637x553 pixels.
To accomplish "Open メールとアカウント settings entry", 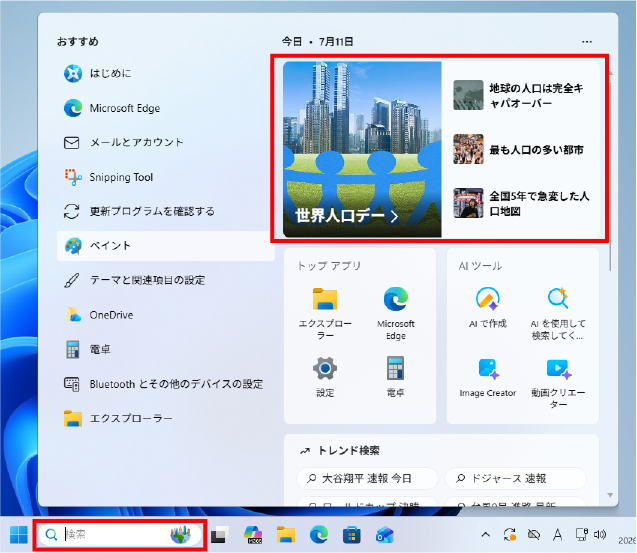I will click(x=166, y=143).
